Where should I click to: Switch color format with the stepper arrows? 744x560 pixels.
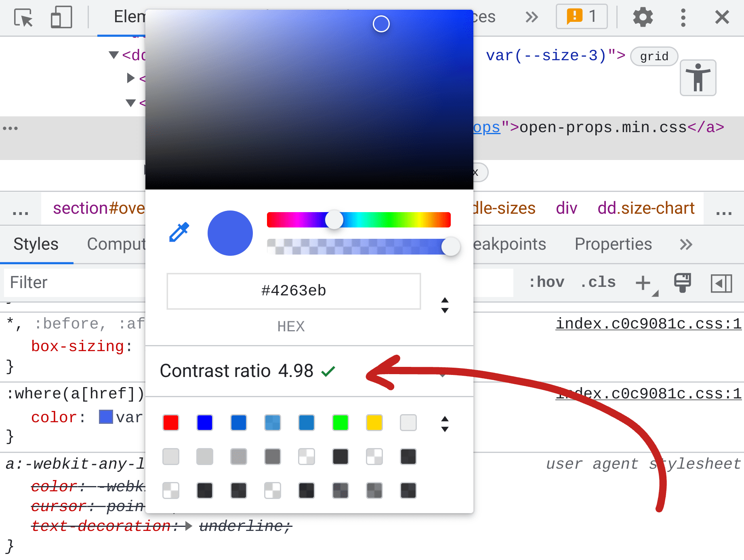(444, 305)
